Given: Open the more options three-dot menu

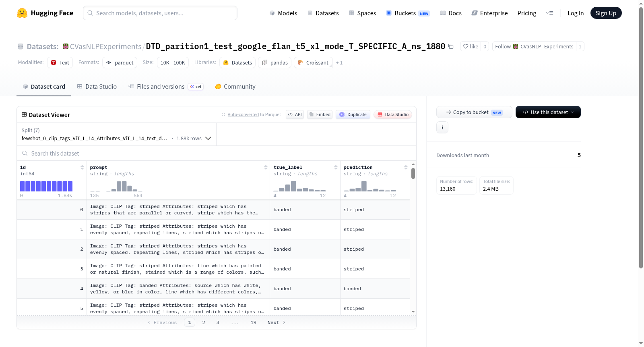Looking at the screenshot, I should (442, 127).
